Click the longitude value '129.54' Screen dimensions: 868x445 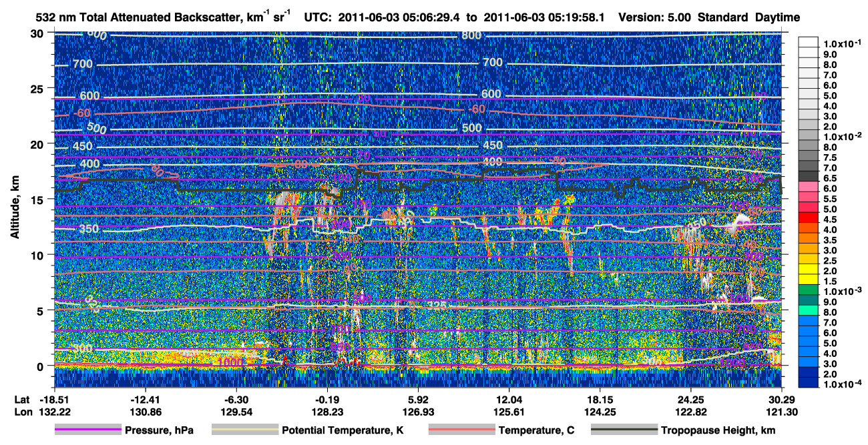click(236, 412)
